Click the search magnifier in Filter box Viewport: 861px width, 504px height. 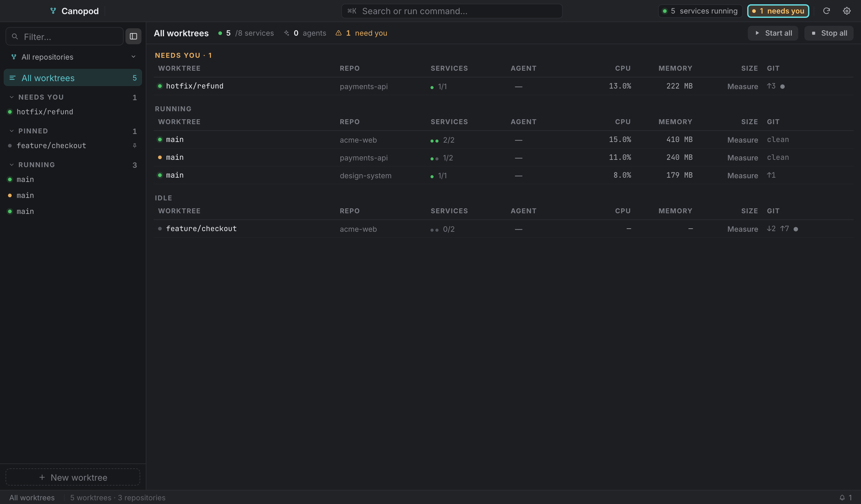[15, 36]
